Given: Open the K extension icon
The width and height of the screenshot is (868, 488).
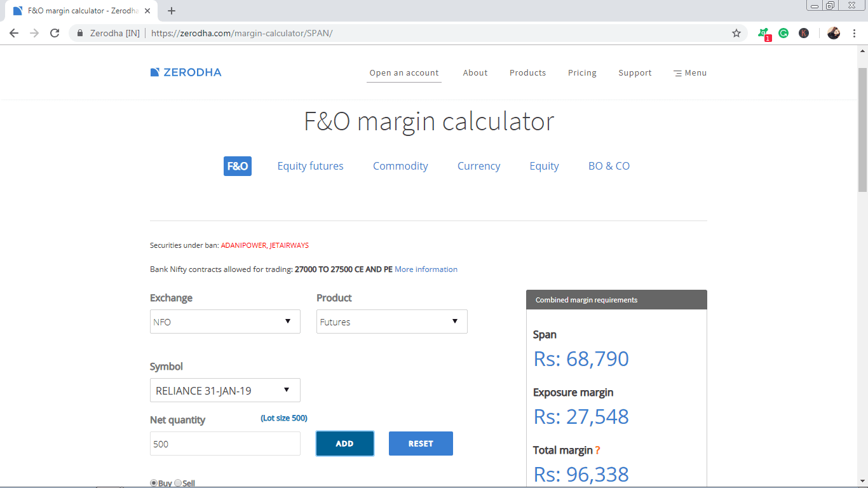Looking at the screenshot, I should point(804,32).
